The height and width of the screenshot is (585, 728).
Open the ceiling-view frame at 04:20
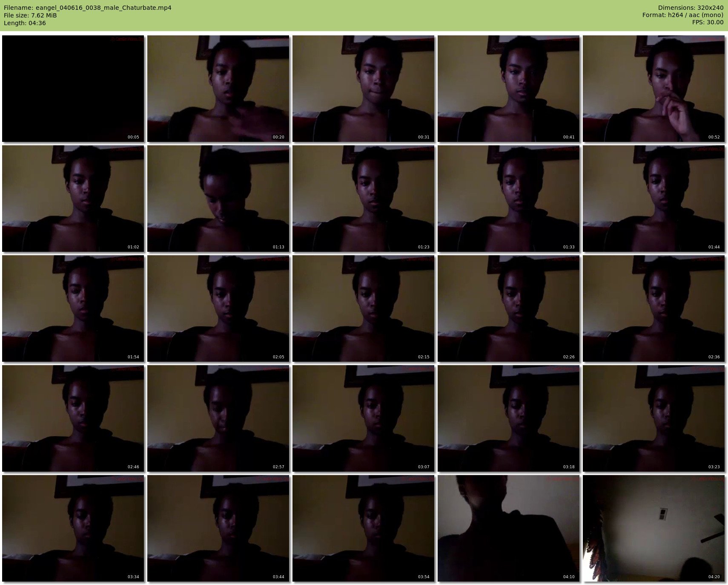point(654,528)
